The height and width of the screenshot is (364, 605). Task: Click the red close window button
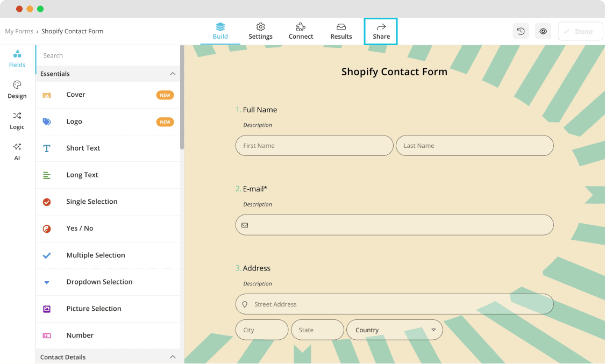(19, 9)
